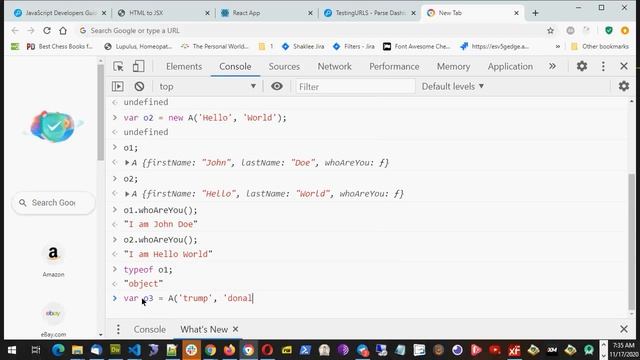
Task: Open Font Awesome Cheatsheet bookmark
Action: click(x=416, y=47)
